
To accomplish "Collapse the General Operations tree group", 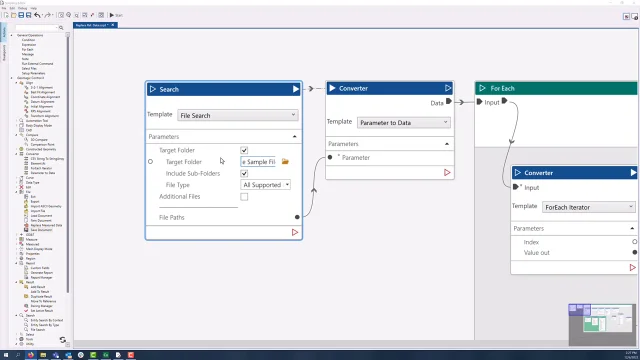I will pyautogui.click(x=11, y=36).
